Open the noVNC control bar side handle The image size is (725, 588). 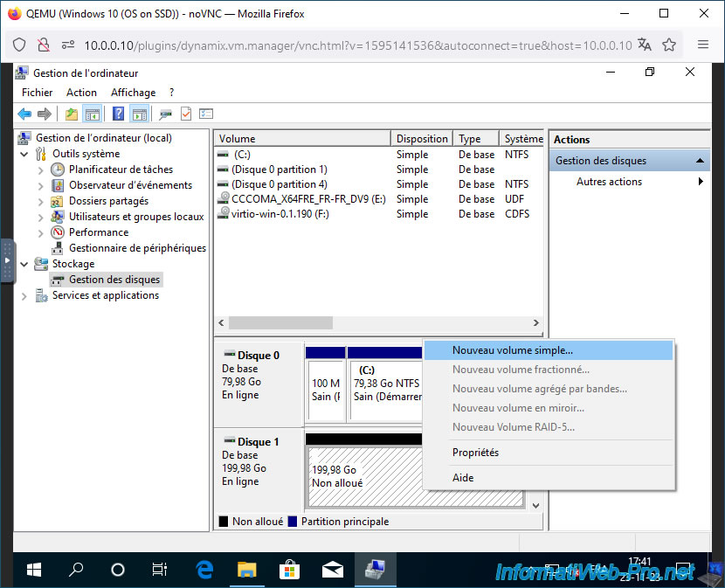pyautogui.click(x=7, y=260)
